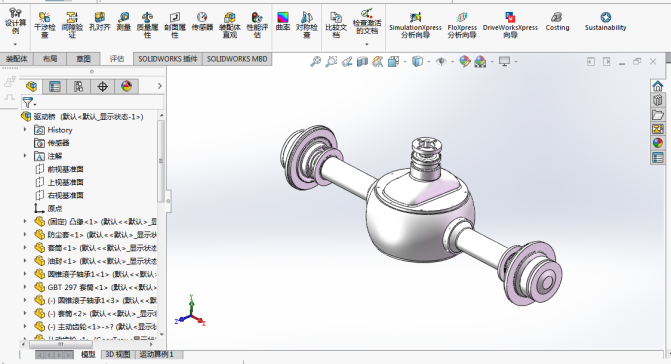The image size is (671, 364).
Task: Run 对称检查 symmetry check
Action: pos(307,25)
